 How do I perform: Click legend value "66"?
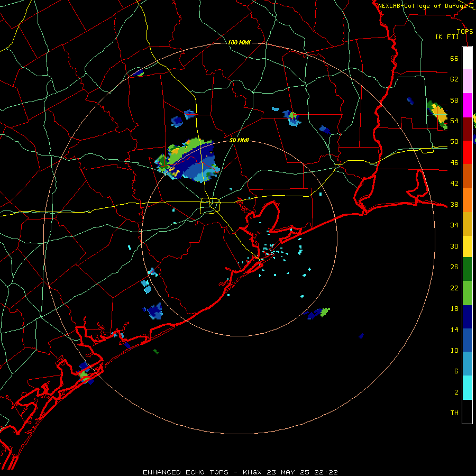point(454,59)
